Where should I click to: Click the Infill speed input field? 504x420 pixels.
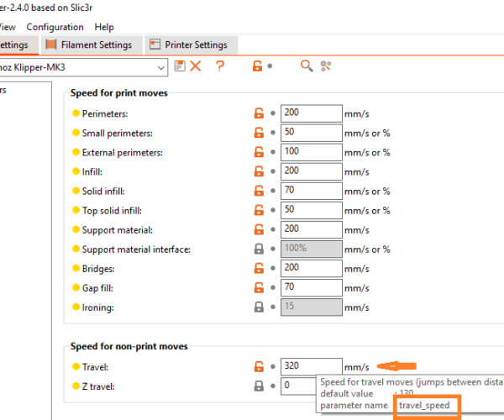[x=311, y=171]
